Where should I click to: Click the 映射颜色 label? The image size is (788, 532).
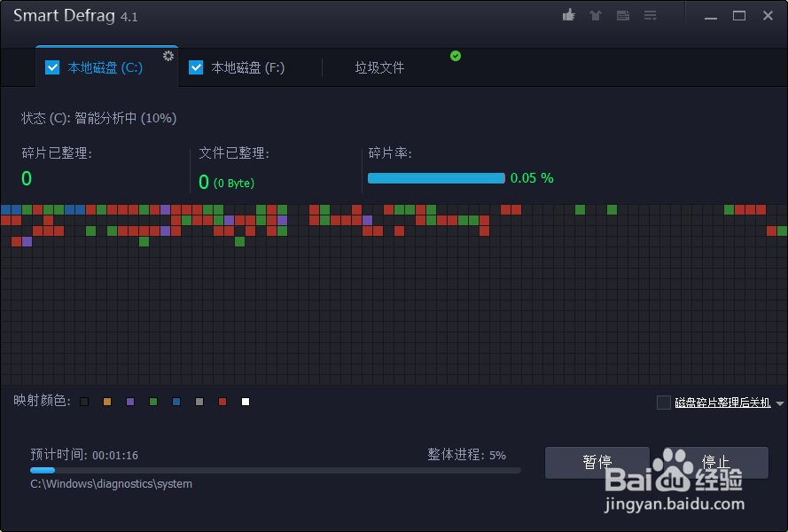point(42,400)
